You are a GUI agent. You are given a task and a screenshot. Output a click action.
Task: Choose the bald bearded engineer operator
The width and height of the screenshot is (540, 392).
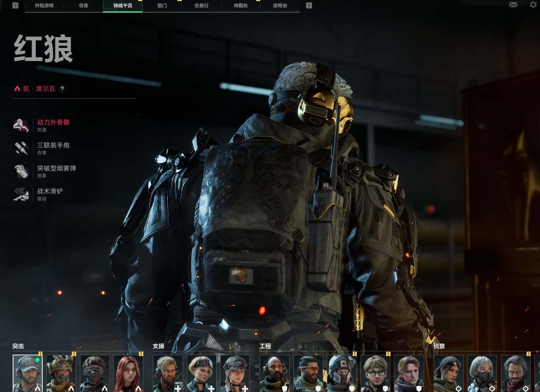275,373
